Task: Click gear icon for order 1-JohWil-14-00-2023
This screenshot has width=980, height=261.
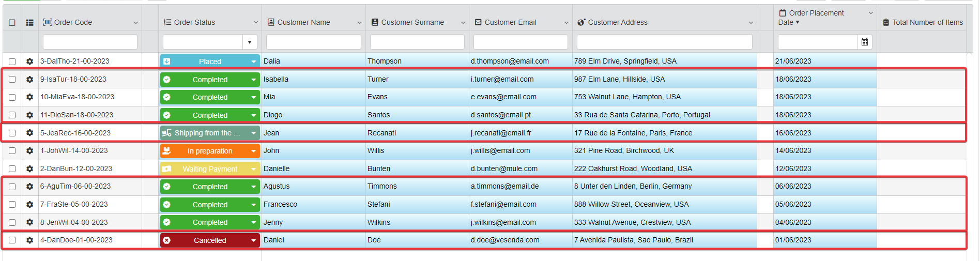Action: [x=29, y=151]
